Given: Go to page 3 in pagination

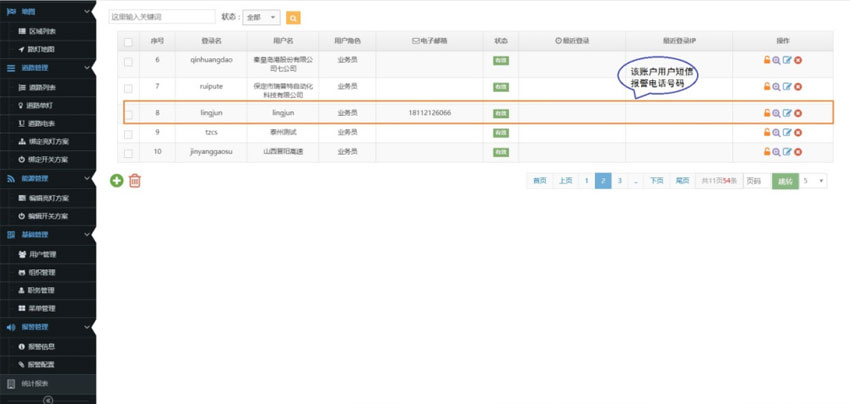Looking at the screenshot, I should pos(619,181).
